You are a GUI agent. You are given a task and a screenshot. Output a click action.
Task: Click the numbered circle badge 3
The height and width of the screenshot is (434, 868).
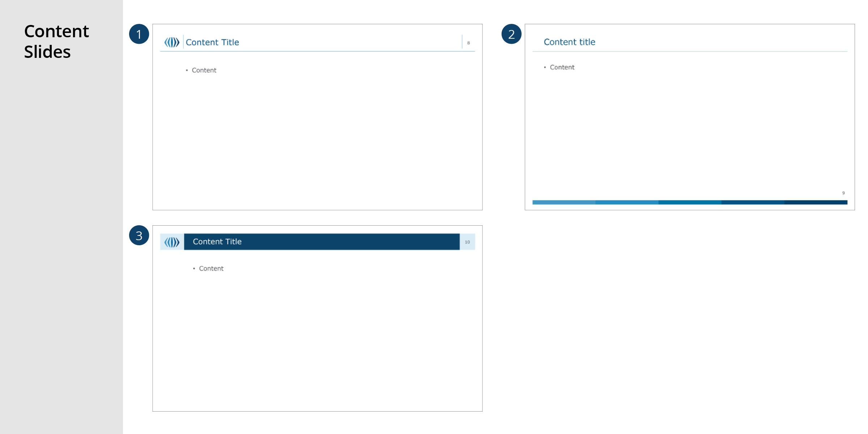[x=139, y=235]
